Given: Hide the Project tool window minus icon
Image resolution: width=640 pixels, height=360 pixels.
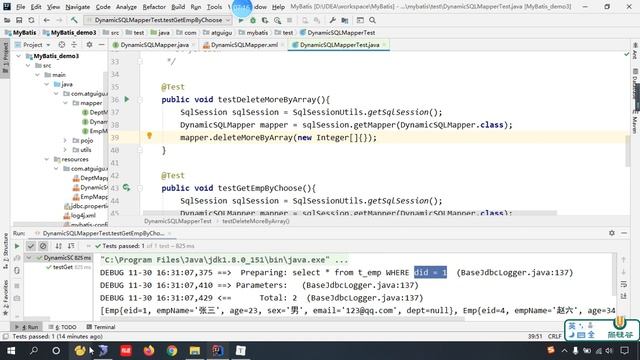Looking at the screenshot, I should (102, 44).
